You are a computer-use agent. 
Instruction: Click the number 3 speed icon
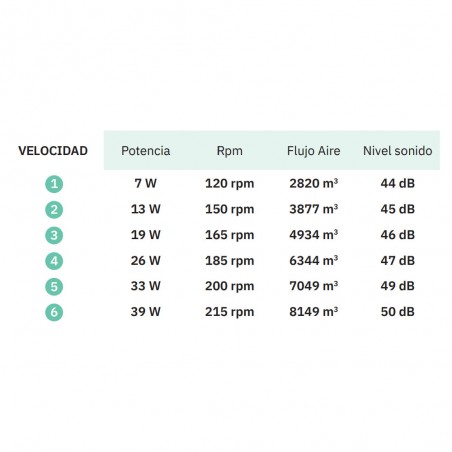(54, 235)
